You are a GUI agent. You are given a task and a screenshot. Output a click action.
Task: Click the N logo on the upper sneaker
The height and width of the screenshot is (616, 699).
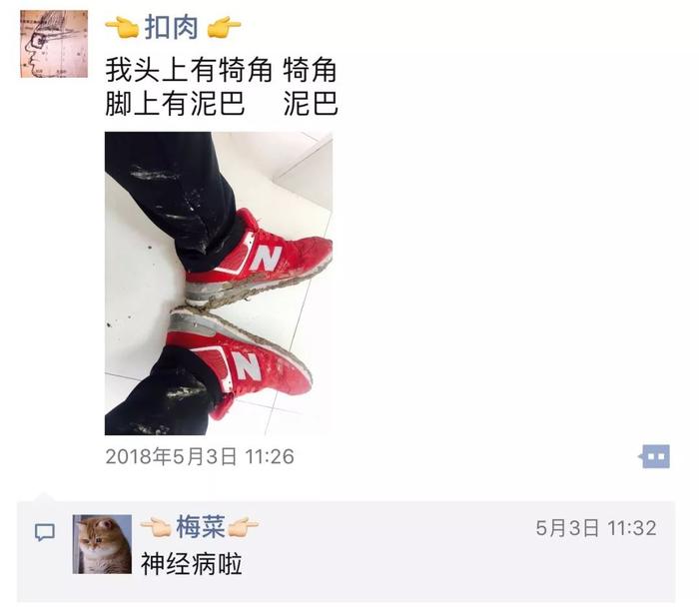click(x=267, y=258)
